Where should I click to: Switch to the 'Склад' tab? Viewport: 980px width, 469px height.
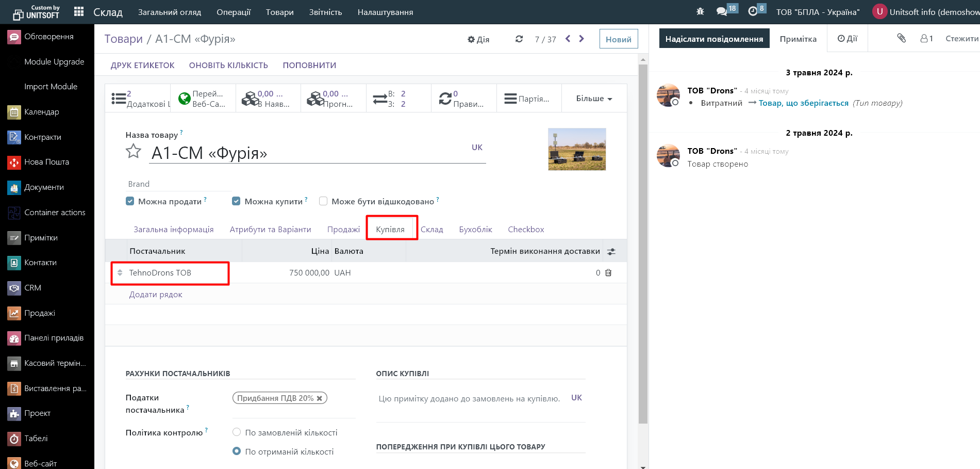pos(431,230)
